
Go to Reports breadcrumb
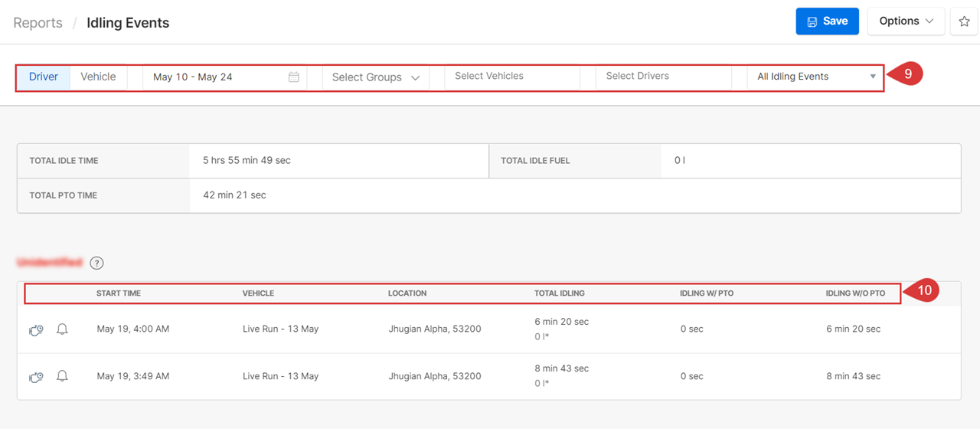point(38,23)
